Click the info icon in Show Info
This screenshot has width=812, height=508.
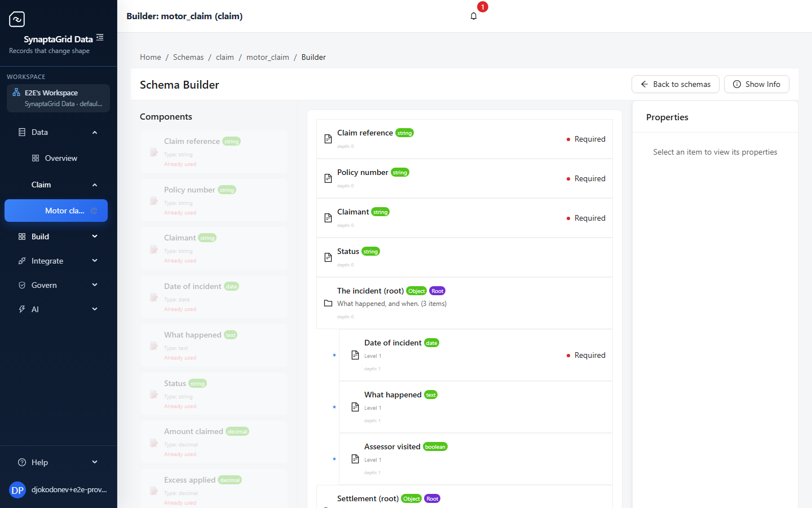click(x=737, y=84)
